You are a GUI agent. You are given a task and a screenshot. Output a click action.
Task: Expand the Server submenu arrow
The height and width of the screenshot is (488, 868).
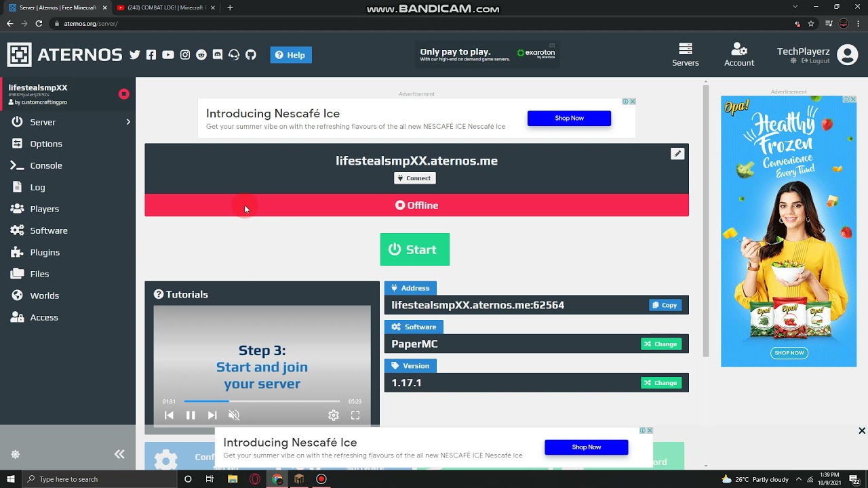pos(127,122)
